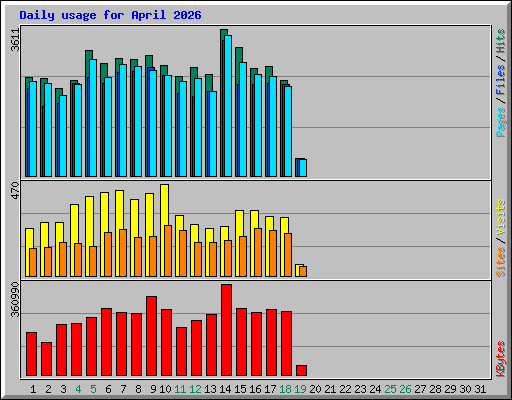Click day 9 on the date axis
Screen dimensions: 512x400
coord(153,389)
